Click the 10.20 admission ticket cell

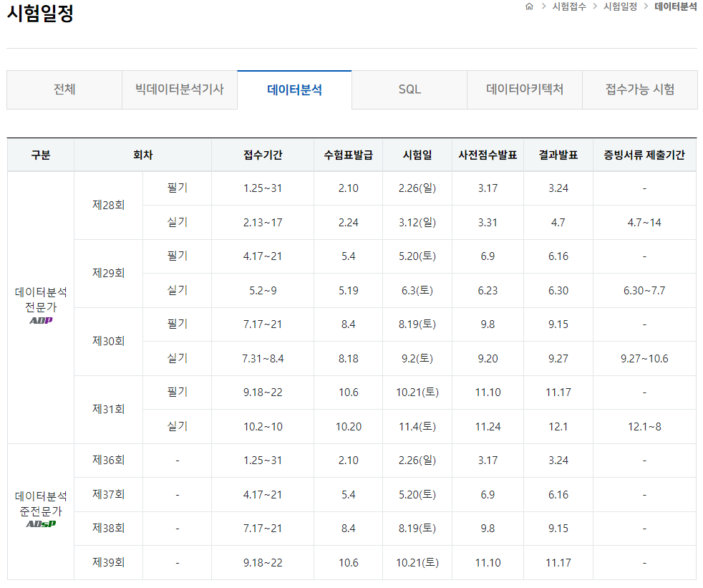tap(349, 427)
